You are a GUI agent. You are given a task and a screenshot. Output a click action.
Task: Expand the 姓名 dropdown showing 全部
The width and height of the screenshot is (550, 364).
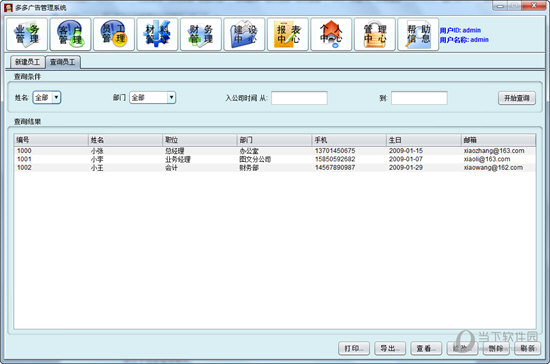47,97
